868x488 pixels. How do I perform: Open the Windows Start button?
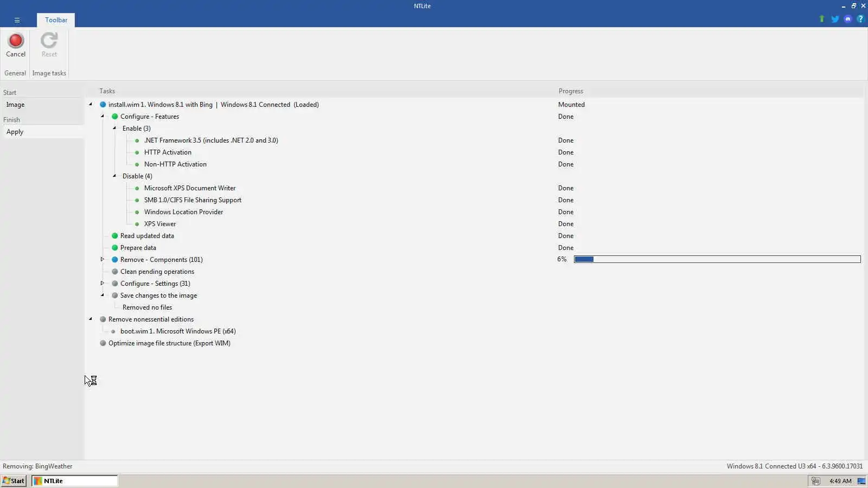(x=14, y=481)
